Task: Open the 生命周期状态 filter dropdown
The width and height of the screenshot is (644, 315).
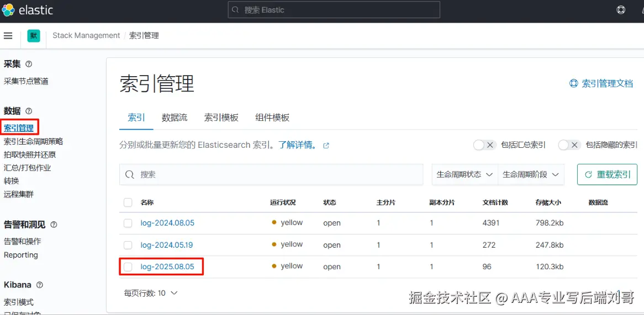Action: tap(464, 175)
